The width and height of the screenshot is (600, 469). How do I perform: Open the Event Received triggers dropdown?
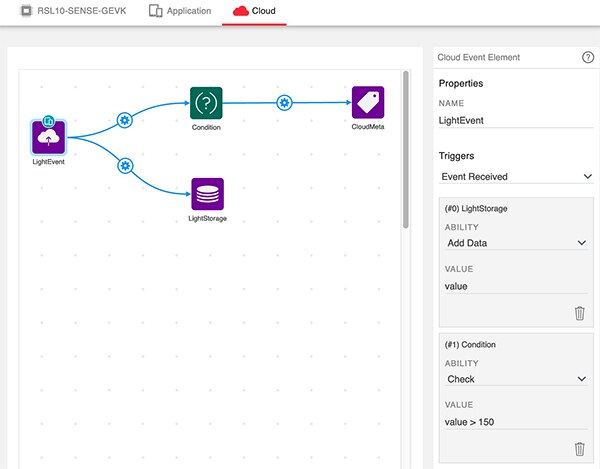coord(516,177)
